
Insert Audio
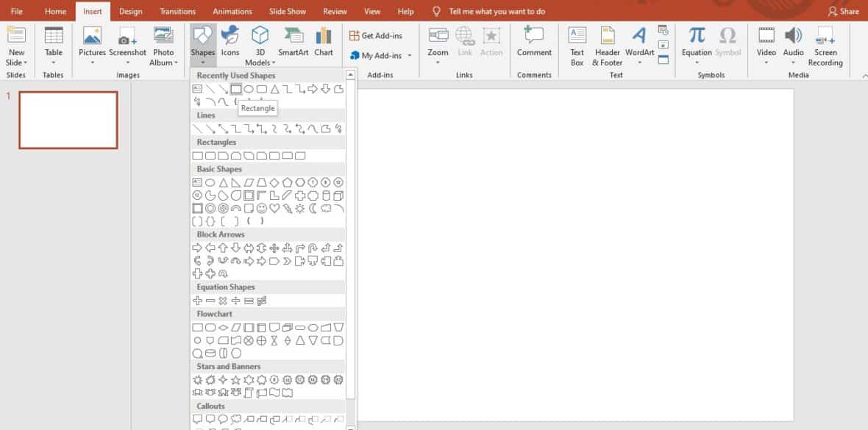pyautogui.click(x=793, y=44)
